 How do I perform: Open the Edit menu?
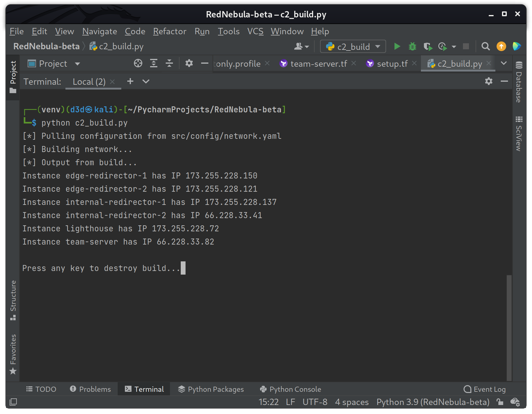coord(39,31)
